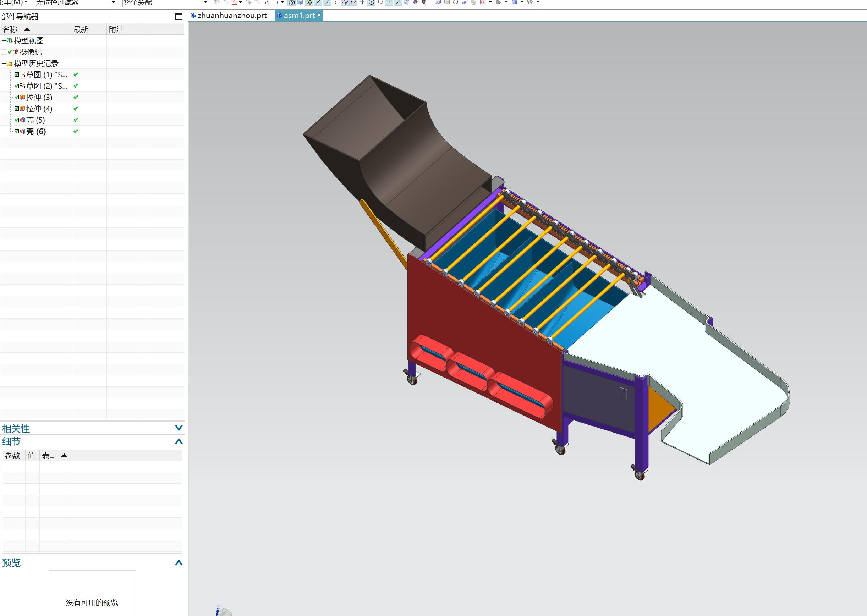Sort by the 名称 column header
Screen dimensions: 867x616
[x=10, y=29]
